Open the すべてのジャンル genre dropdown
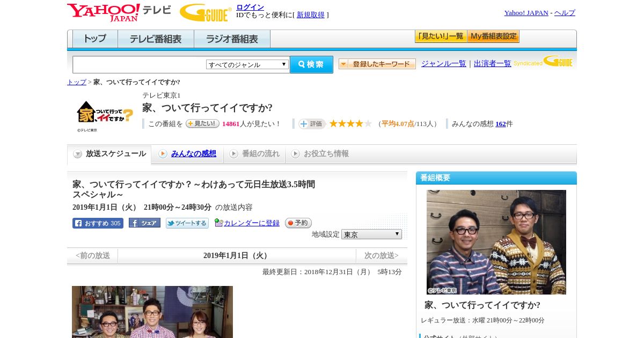 tap(247, 64)
